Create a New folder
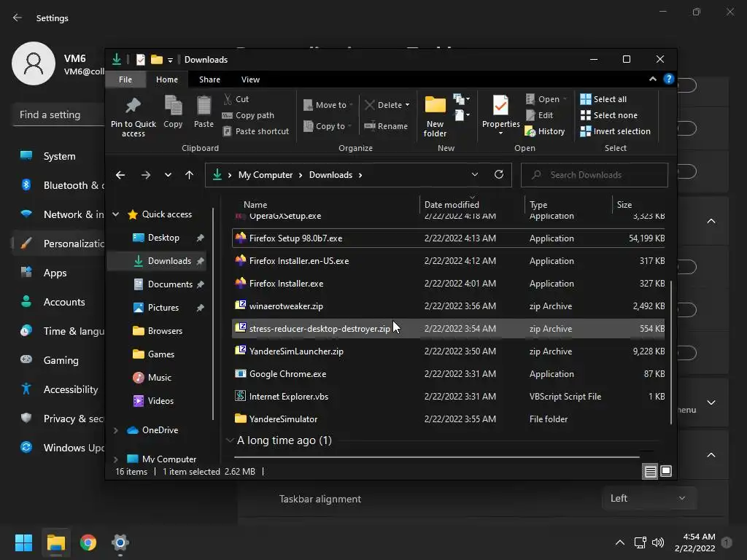747x560 pixels. [x=435, y=116]
